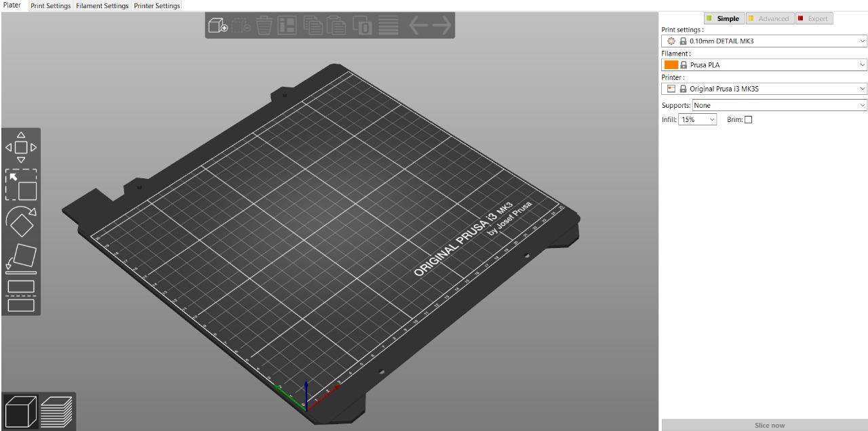Click the Arrange objects icon

tap(288, 26)
